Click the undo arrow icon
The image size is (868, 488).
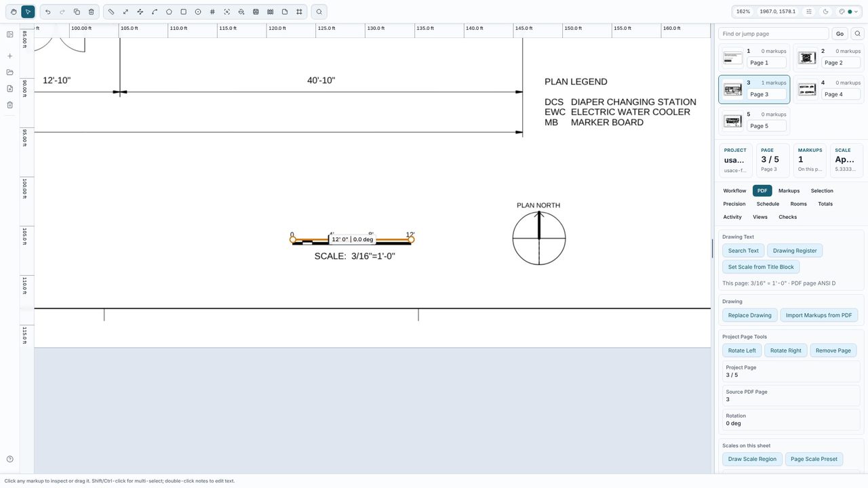[x=48, y=12]
